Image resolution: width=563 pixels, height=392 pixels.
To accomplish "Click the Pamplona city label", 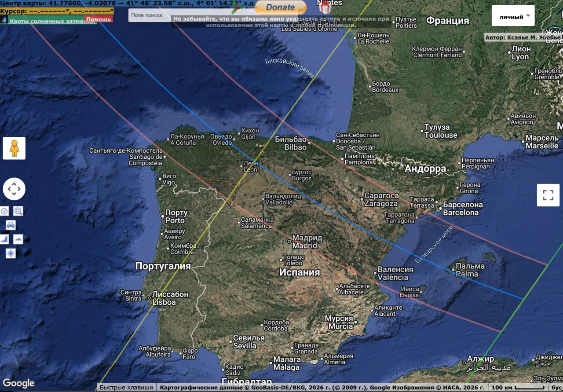I will click(359, 159).
